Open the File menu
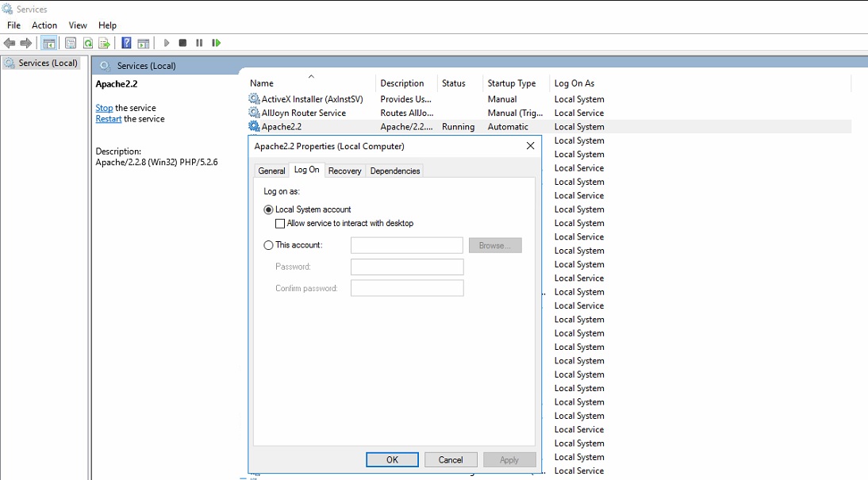868x480 pixels. tap(13, 25)
